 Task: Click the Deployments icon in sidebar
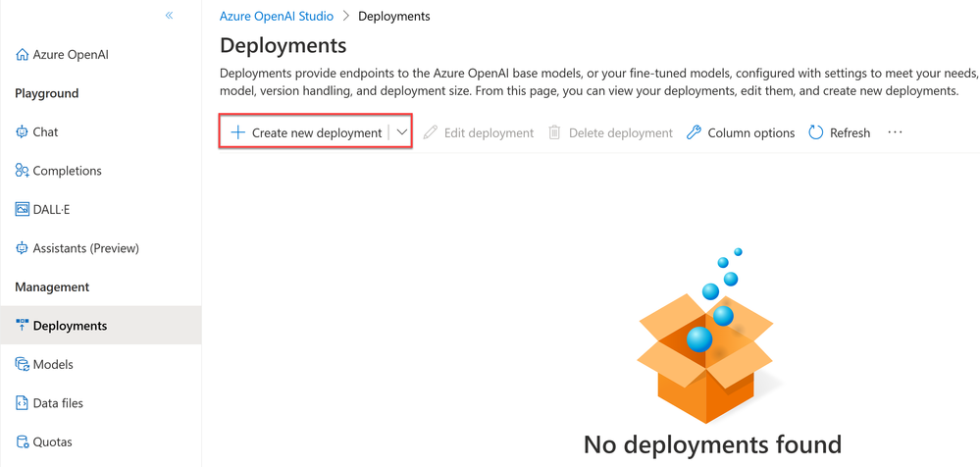pyautogui.click(x=22, y=325)
